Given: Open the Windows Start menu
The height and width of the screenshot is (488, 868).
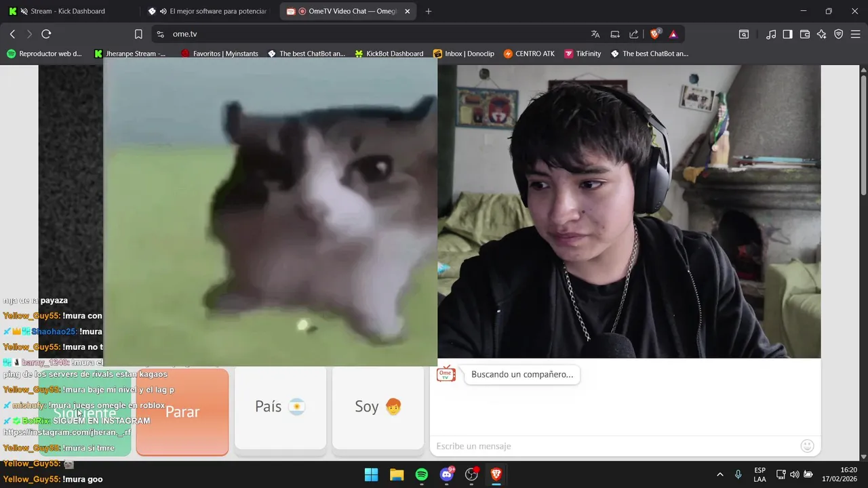Looking at the screenshot, I should (371, 474).
